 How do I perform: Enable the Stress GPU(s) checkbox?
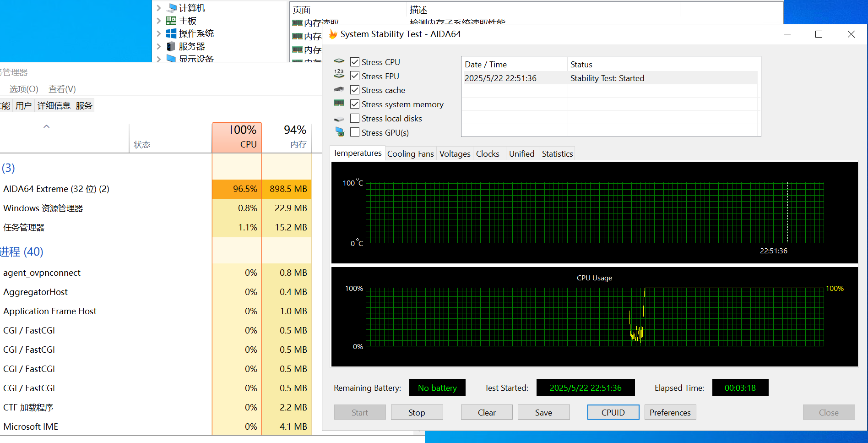click(355, 132)
